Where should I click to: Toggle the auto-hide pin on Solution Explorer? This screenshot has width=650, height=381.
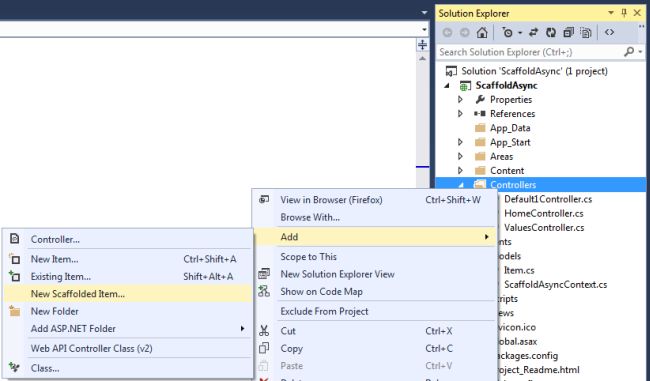(624, 13)
